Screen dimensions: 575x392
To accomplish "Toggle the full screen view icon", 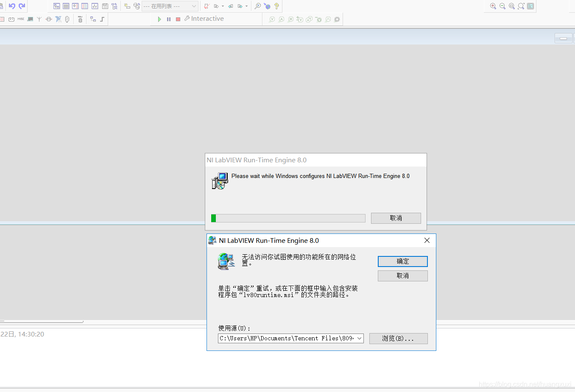I will pos(530,6).
